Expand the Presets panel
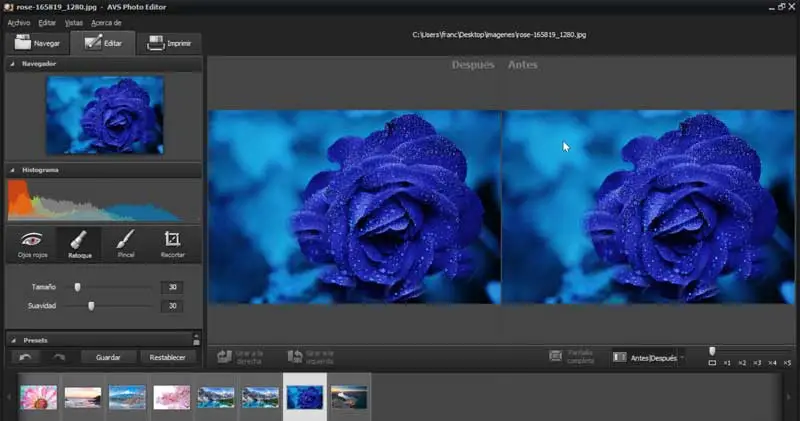 pos(13,340)
